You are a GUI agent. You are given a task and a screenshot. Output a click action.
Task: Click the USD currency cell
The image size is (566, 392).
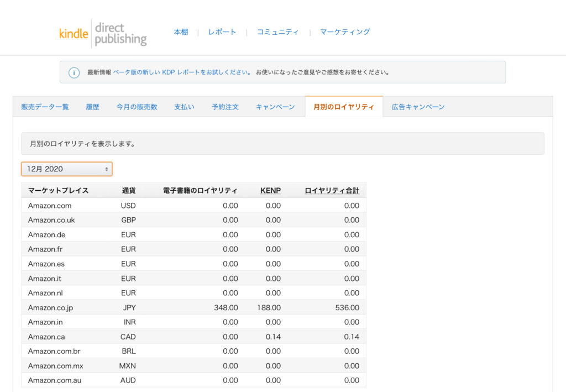tap(128, 206)
